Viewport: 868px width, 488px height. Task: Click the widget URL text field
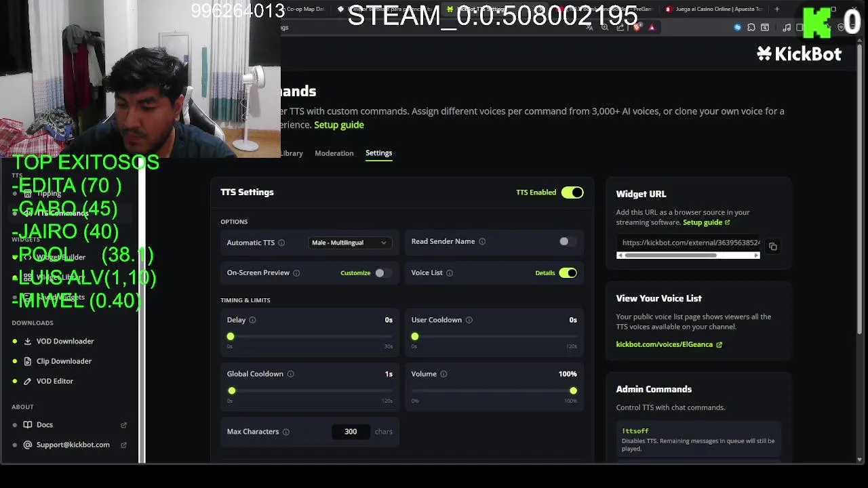tap(688, 243)
